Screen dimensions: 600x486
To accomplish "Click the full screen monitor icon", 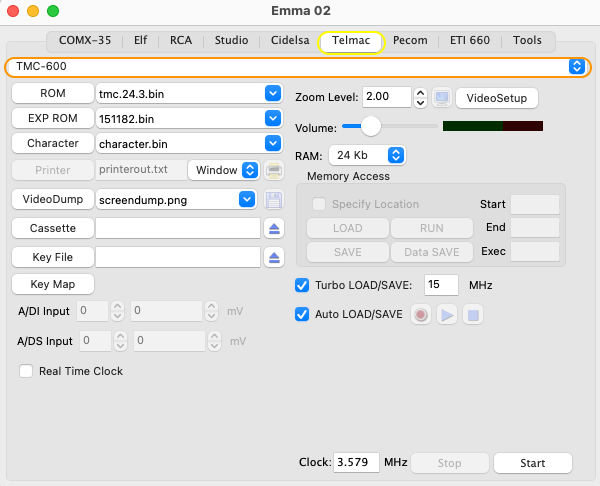I will [x=442, y=98].
